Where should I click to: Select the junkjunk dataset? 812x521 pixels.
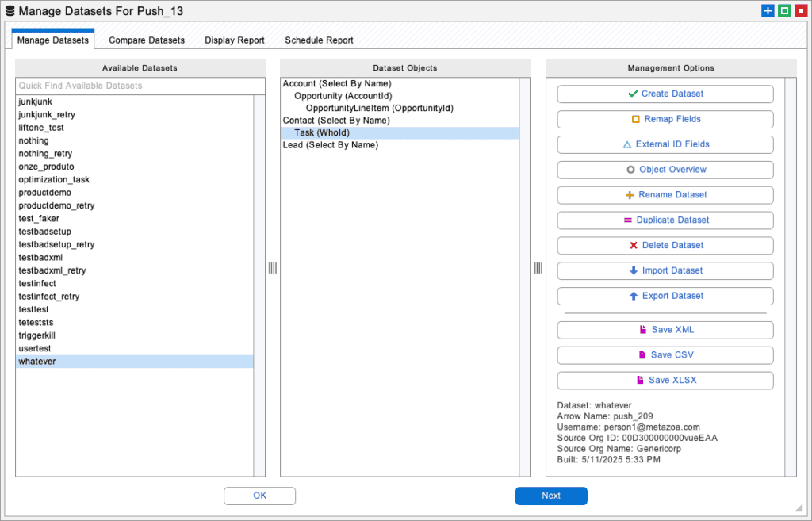pyautogui.click(x=135, y=102)
